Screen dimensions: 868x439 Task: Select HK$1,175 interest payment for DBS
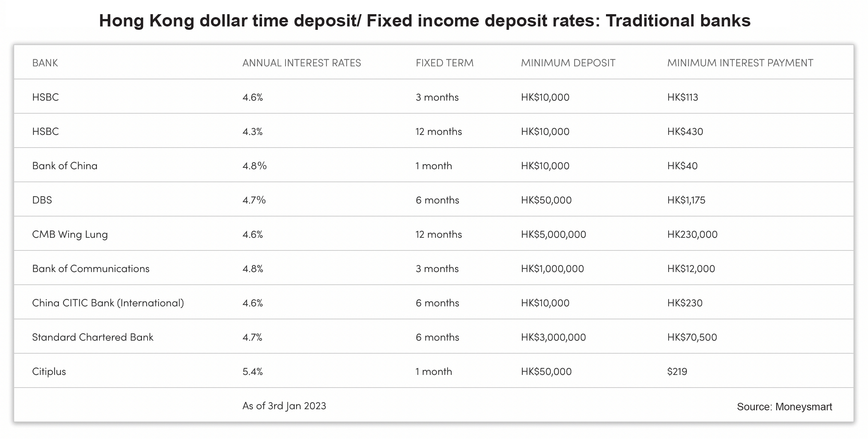pyautogui.click(x=686, y=200)
